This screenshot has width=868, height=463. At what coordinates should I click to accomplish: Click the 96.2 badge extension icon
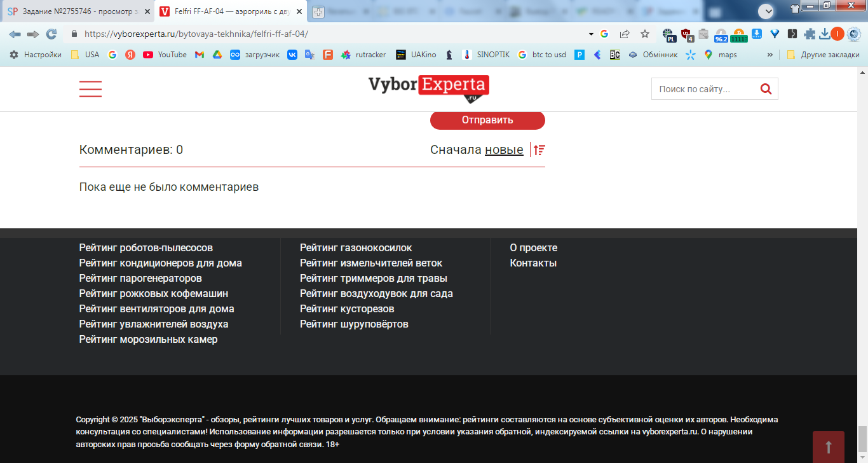click(721, 35)
